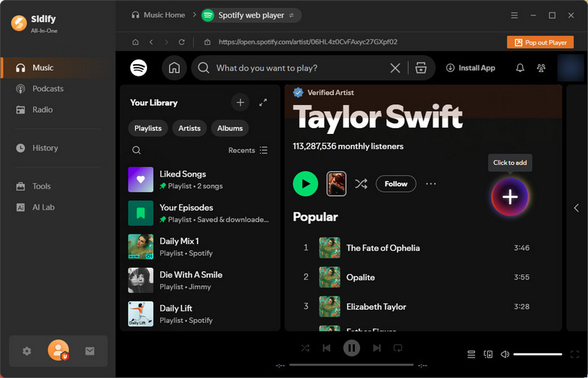Play Taylor Swift with green play button

(x=306, y=184)
